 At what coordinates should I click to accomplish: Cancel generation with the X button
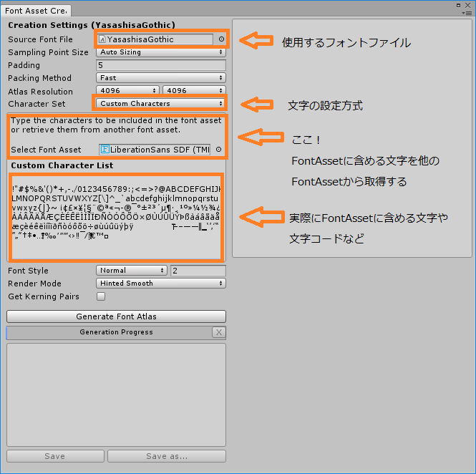click(x=219, y=332)
